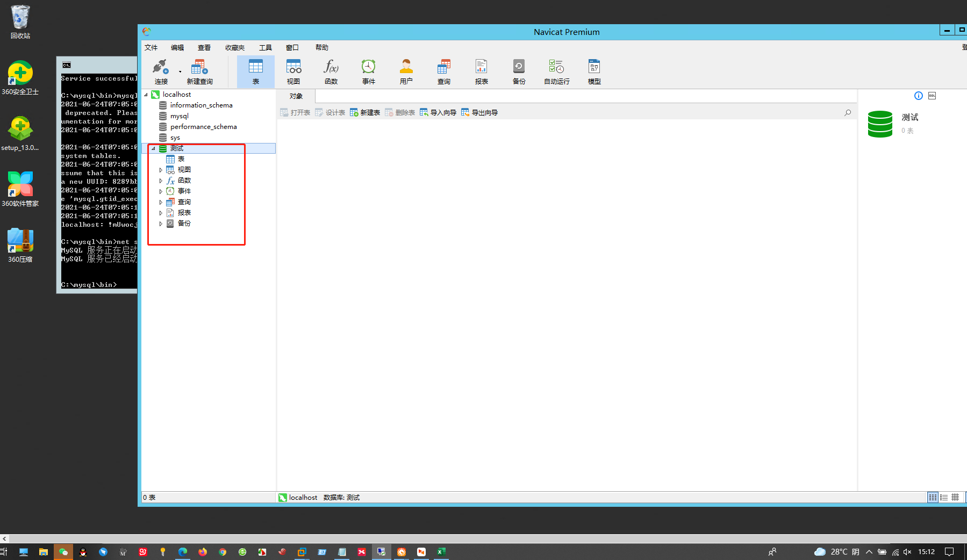
Task: Click the information icon above the object pane
Action: point(918,96)
